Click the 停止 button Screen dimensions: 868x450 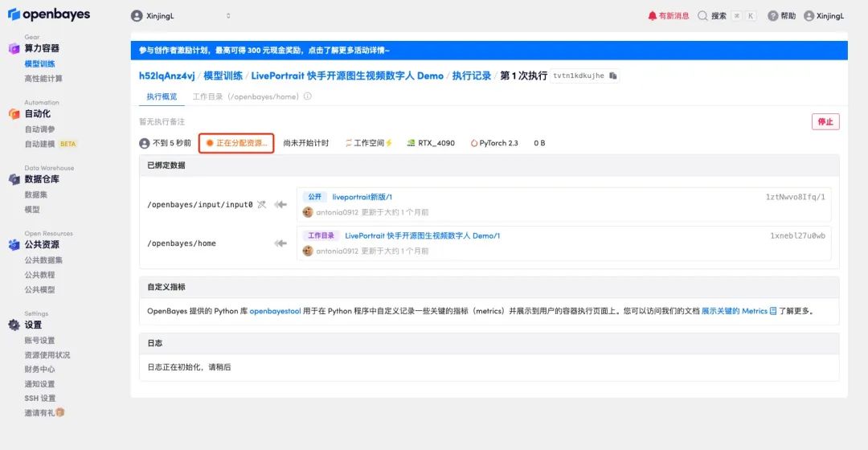(x=825, y=122)
